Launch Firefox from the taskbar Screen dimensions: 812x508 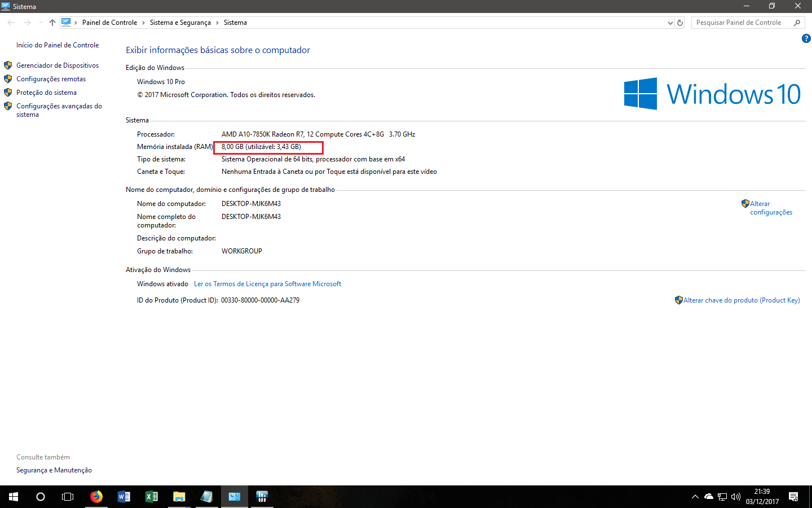[96, 497]
